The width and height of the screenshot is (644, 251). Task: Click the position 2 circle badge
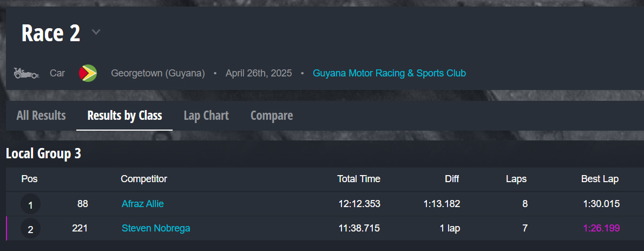click(30, 229)
